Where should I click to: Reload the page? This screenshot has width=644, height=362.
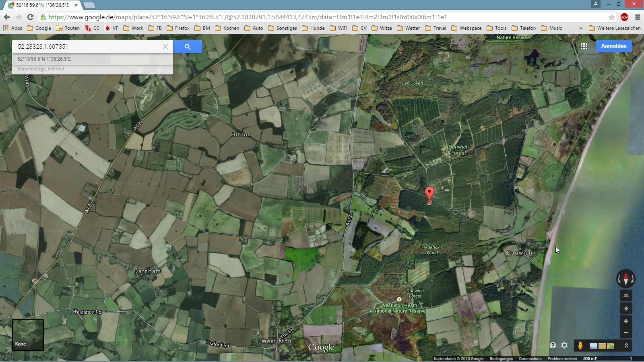tap(30, 17)
